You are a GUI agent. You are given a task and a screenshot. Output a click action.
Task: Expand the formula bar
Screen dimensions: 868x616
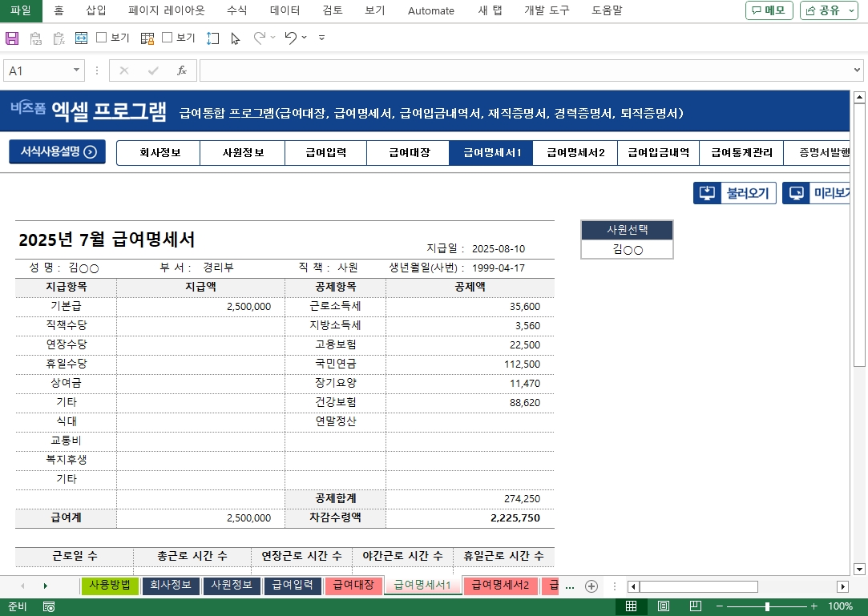click(x=858, y=70)
